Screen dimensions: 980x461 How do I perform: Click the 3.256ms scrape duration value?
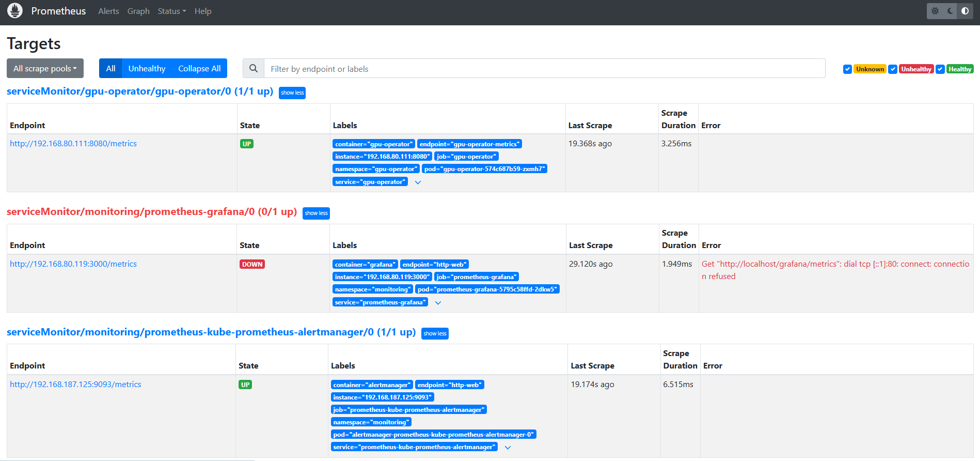click(676, 144)
